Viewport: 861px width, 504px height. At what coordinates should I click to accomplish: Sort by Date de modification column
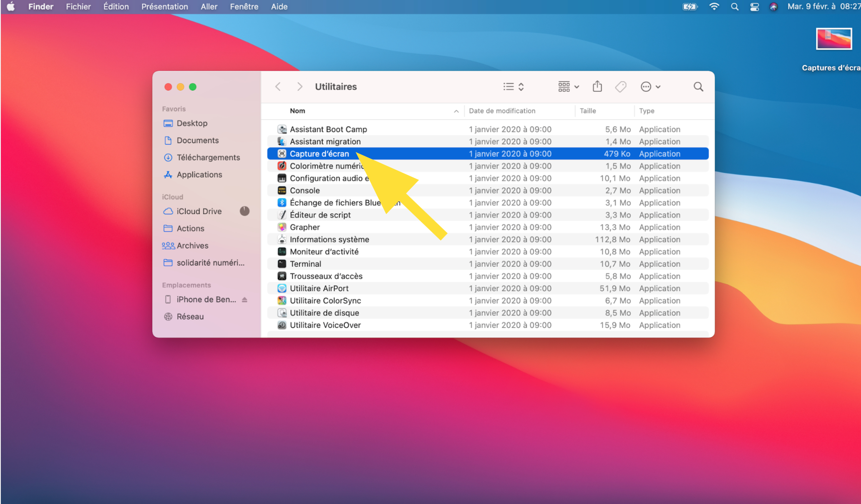502,111
